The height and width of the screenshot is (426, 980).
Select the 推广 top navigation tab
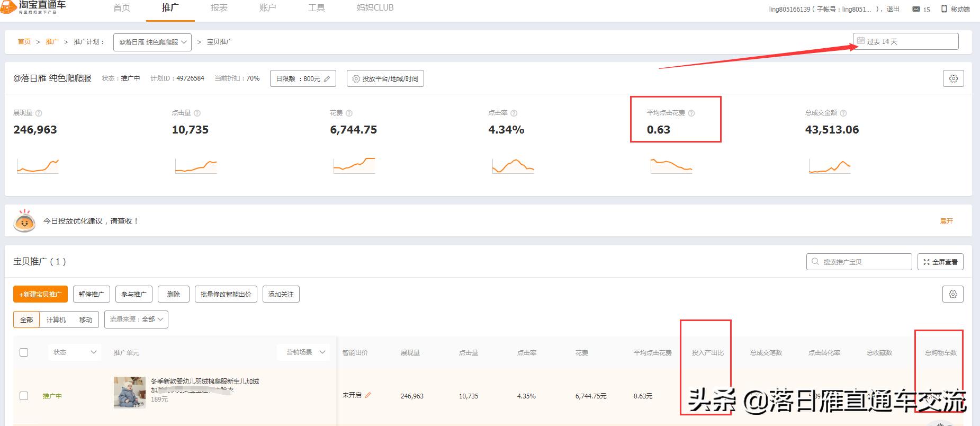[170, 8]
